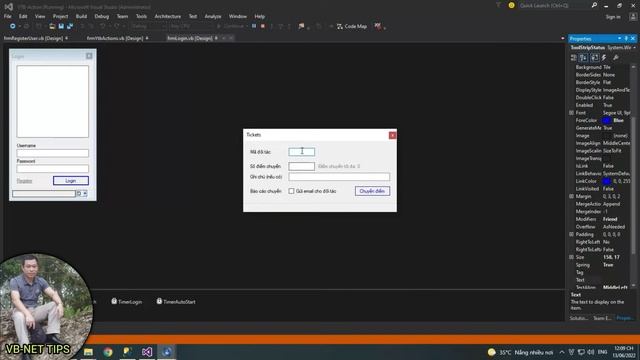Open the Analyze menu

[x=213, y=16]
